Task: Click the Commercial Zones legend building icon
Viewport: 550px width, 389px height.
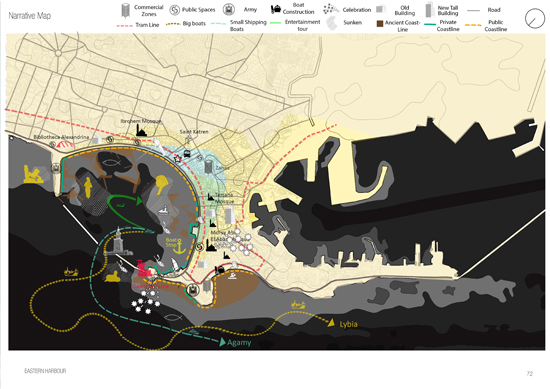Action: 125,11
